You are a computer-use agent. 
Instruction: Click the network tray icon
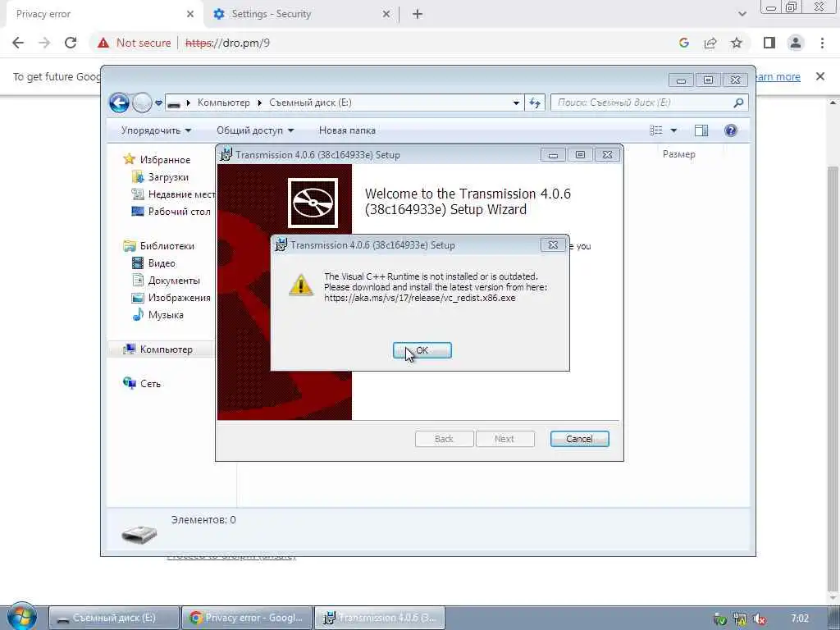click(740, 619)
